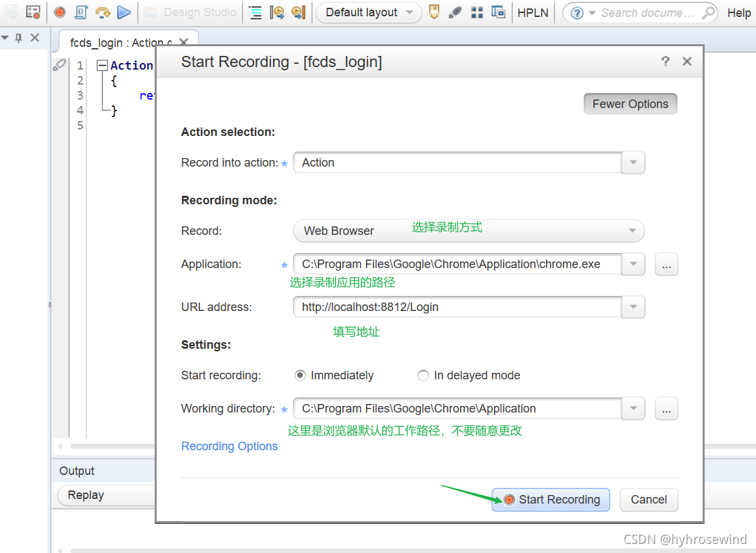The image size is (756, 553).
Task: Click the URL address field
Action: coord(457,307)
